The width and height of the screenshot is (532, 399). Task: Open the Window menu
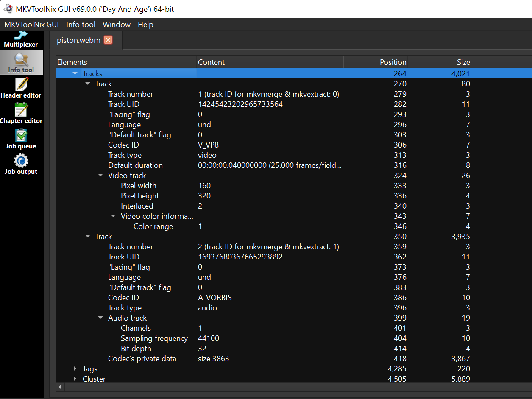pyautogui.click(x=117, y=25)
